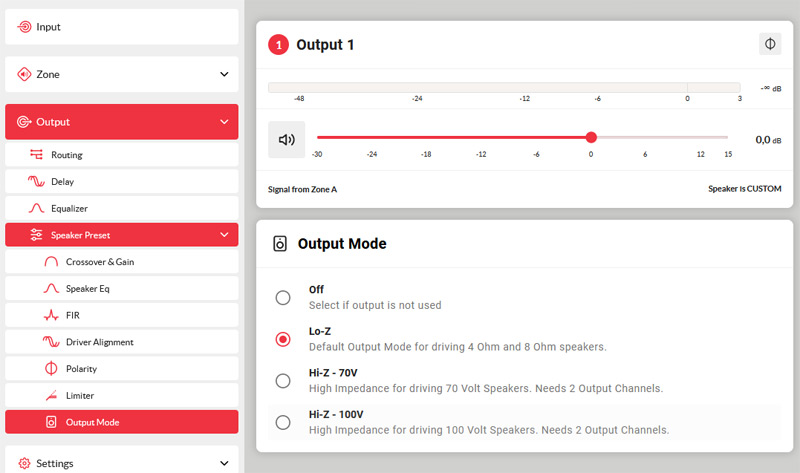This screenshot has width=800, height=473.
Task: Click the Routing icon in the sidebar
Action: point(36,155)
